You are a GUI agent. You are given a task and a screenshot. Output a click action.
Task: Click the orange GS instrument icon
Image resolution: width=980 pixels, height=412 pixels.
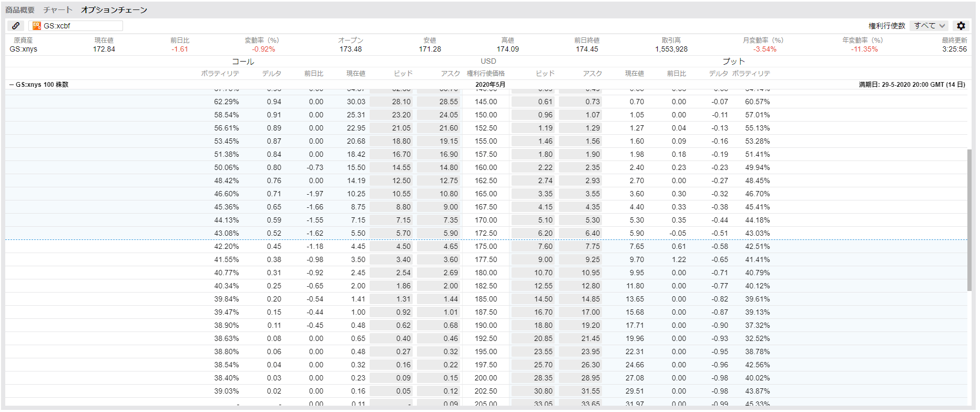[37, 26]
